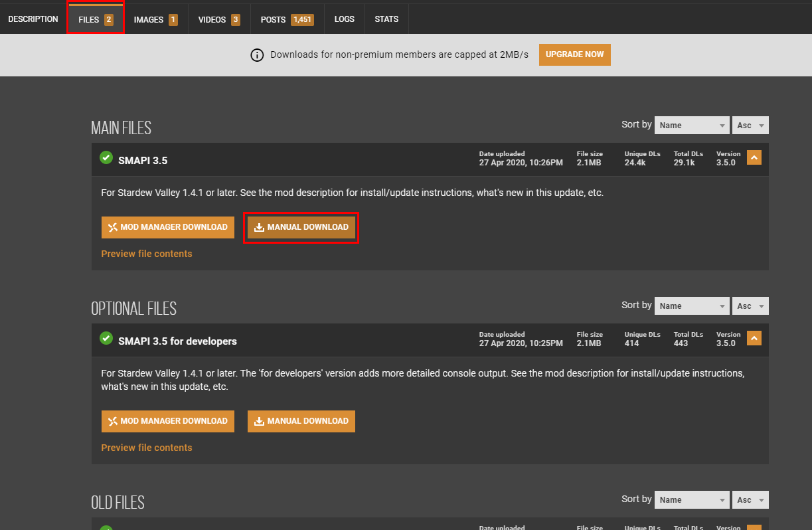Open Preview file contents for developers version
Viewport: 812px width, 530px height.
pos(147,448)
